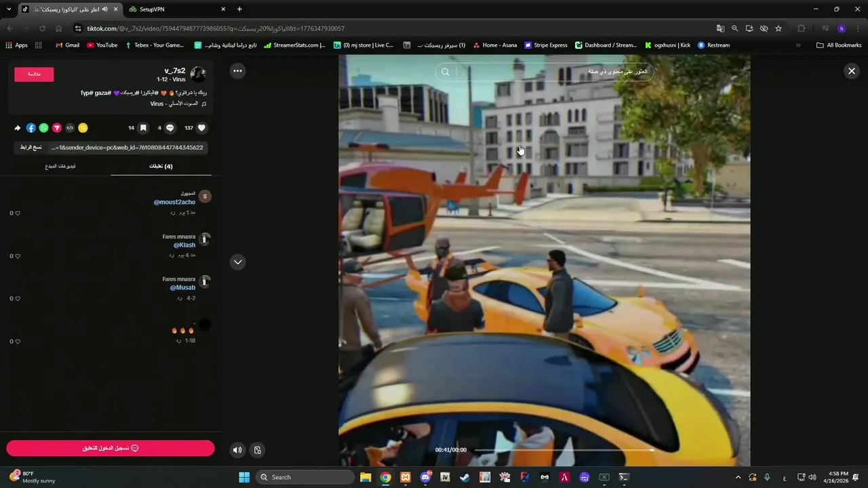Like the video with the heart icon
The width and height of the screenshot is (868, 488).
(201, 127)
